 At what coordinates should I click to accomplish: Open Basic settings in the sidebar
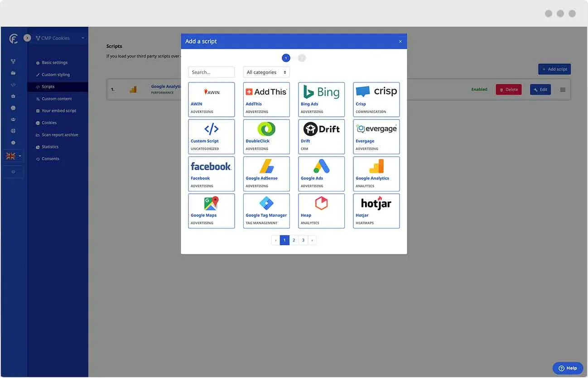tap(54, 63)
